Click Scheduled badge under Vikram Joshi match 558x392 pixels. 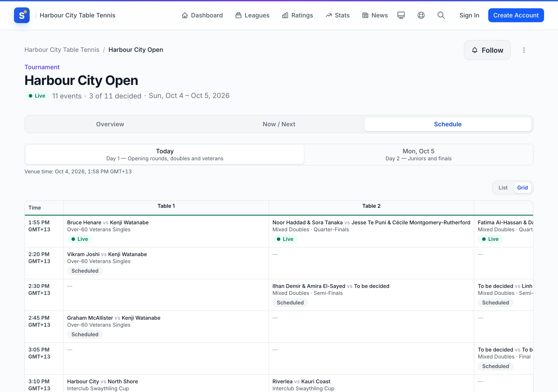click(x=85, y=271)
